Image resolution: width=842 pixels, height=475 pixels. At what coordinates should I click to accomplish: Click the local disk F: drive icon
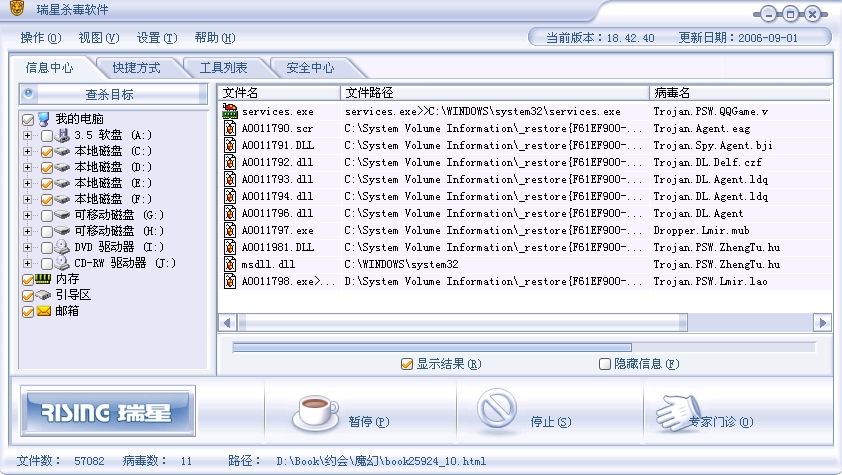(x=62, y=199)
